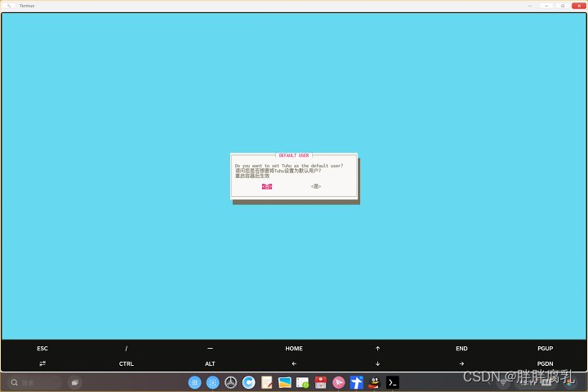Screen dimensions: 588x392
Task: Choose the <是> button in the dialog
Action: click(316, 186)
